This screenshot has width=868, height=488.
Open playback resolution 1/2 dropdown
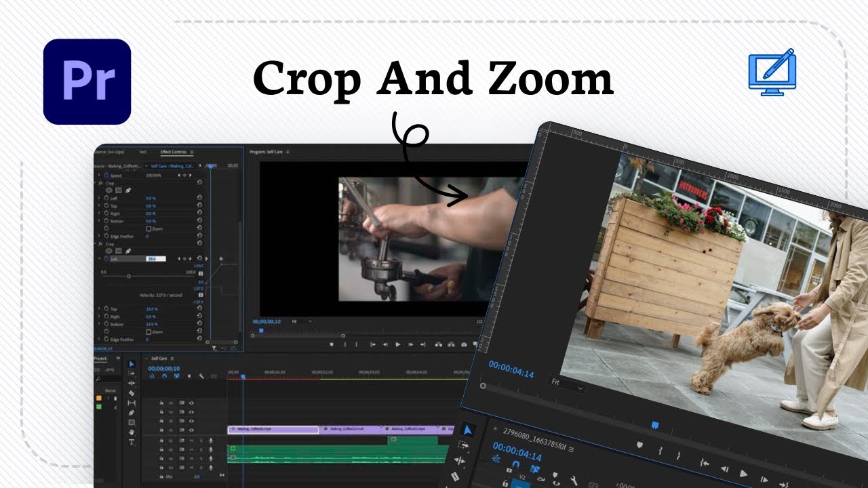[x=479, y=321]
